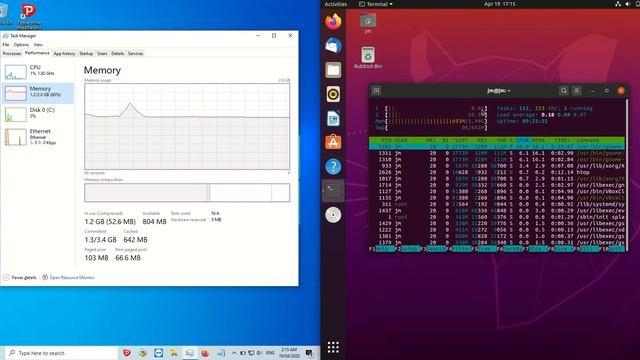Click the Ubuntu top bar clock
The height and width of the screenshot is (360, 640).
[x=500, y=4]
